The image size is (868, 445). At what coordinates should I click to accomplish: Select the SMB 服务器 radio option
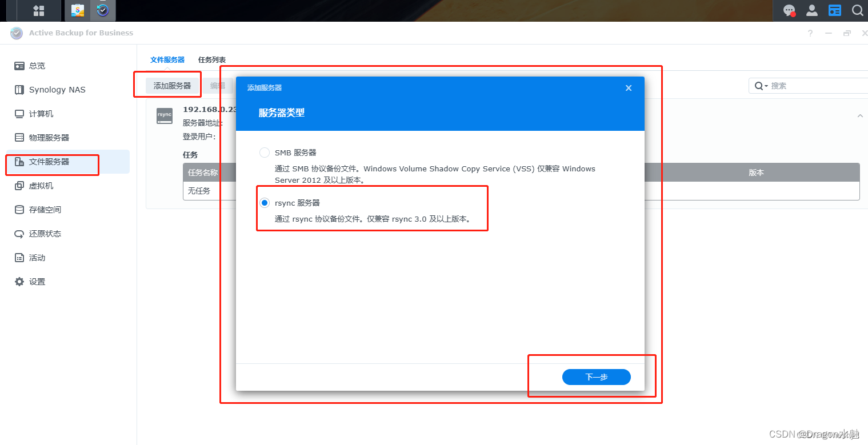coord(265,153)
